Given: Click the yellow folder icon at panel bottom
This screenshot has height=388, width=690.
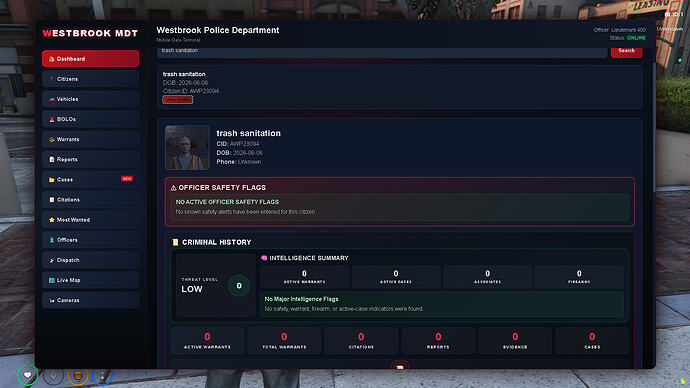Looking at the screenshot, I should pos(400,366).
